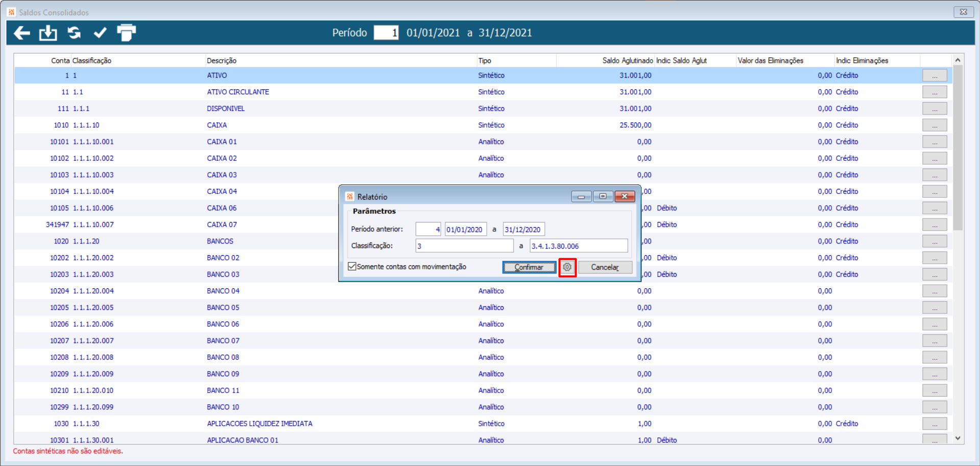Click Confirmar in the Relatório dialog
The image size is (980, 466).
(529, 267)
